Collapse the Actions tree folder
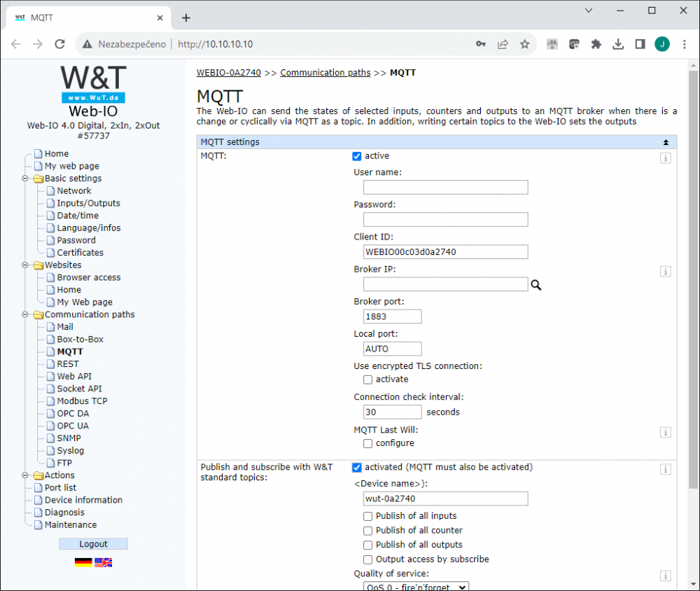The width and height of the screenshot is (700, 591). click(25, 475)
